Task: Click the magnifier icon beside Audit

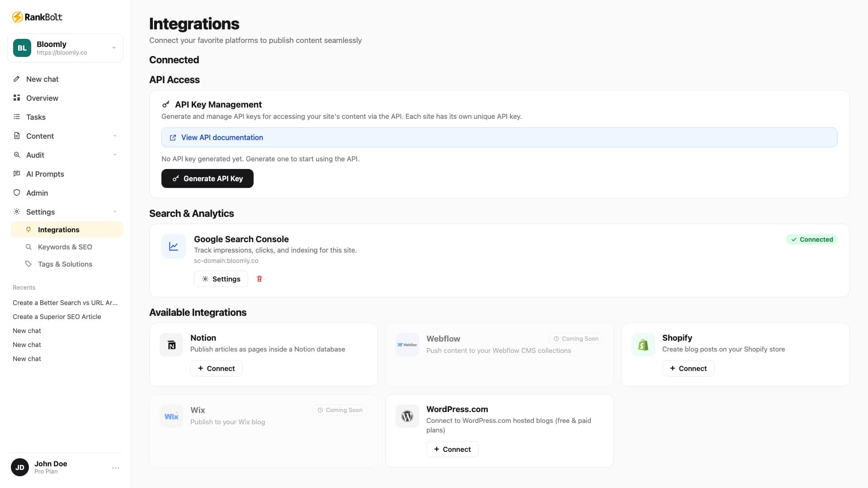Action: [x=17, y=155]
